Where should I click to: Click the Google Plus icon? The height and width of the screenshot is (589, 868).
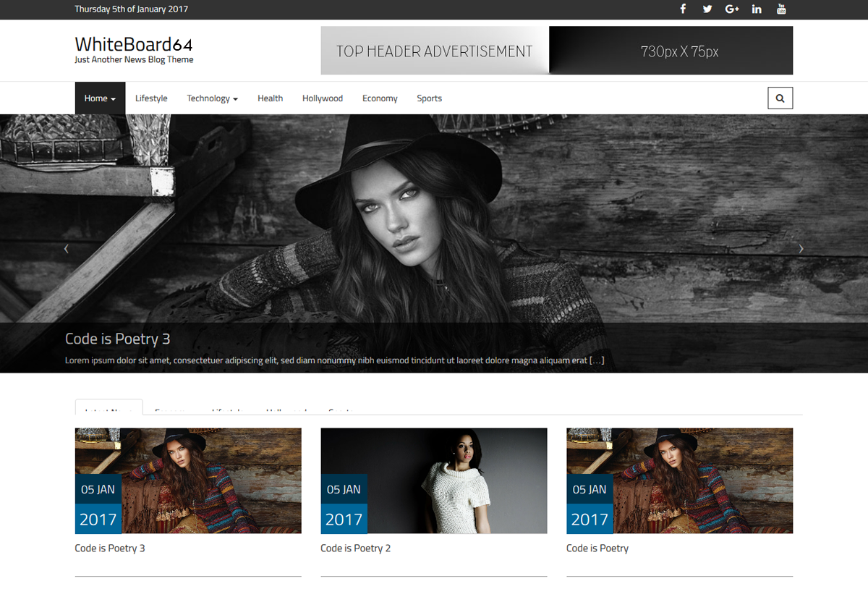pyautogui.click(x=732, y=9)
